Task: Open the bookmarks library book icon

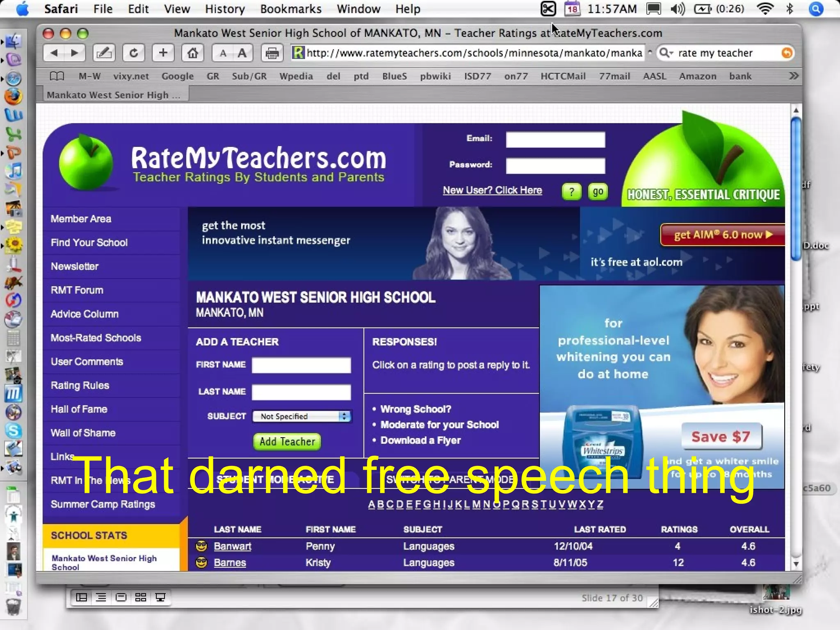Action: pos(57,76)
